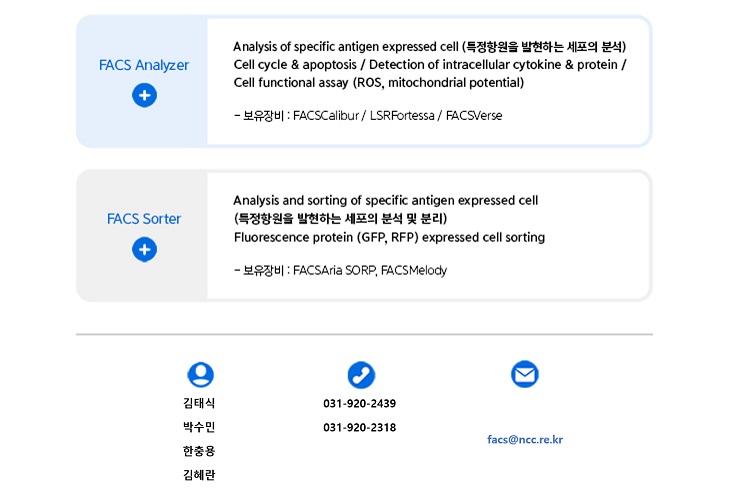Click 'Cell functional assay (ROS, mitochondrial potential)' text
Viewport: 729px width, 488px height.
(x=379, y=83)
